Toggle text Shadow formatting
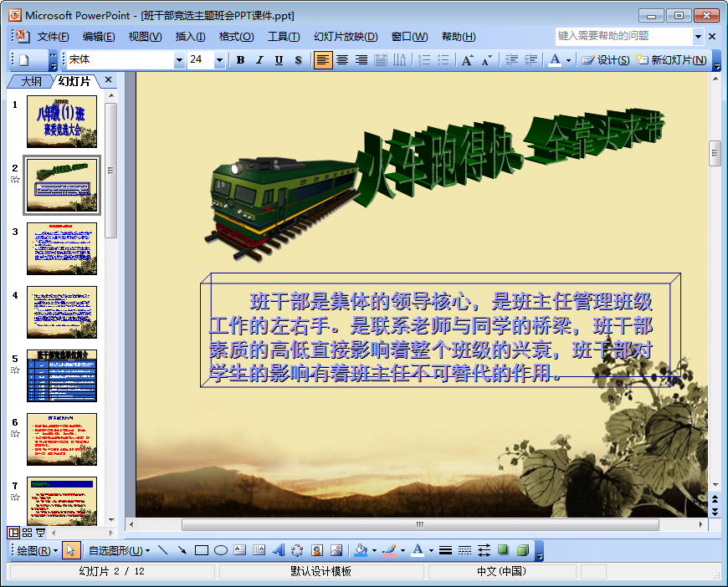728x587 pixels. (x=298, y=60)
